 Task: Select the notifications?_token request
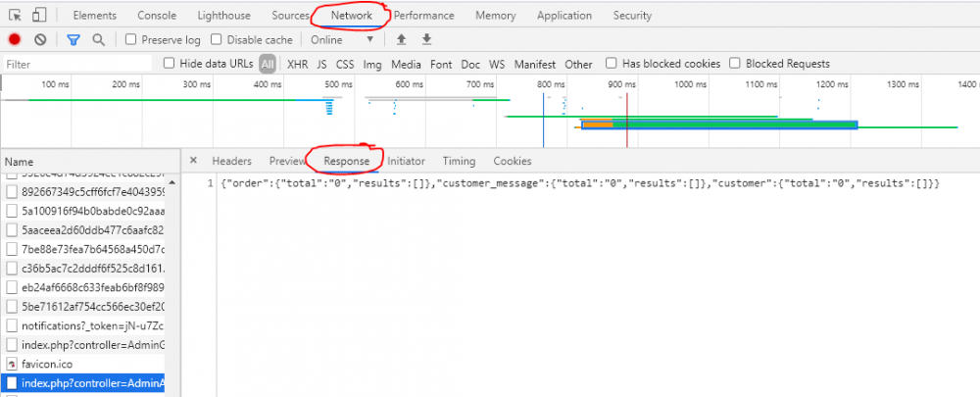(82, 325)
